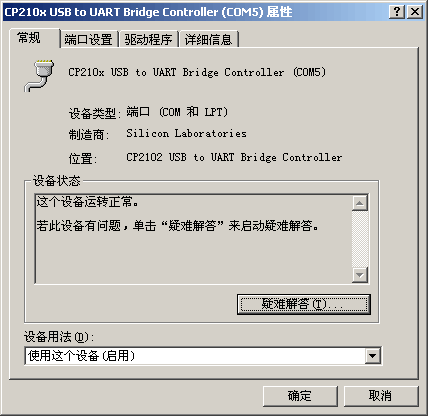Close the properties dialog with X
428x416 pixels.
tap(415, 12)
